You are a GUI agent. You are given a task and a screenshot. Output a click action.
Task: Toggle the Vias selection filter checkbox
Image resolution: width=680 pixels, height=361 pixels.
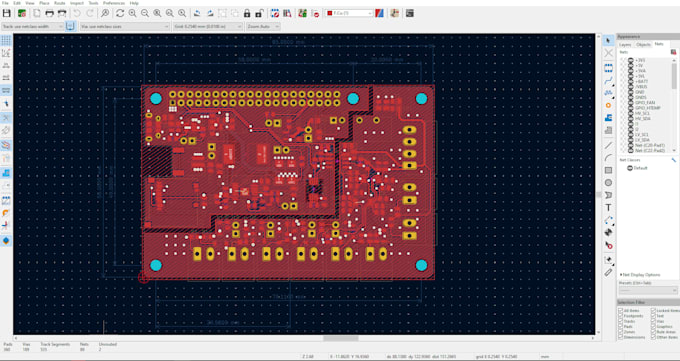click(654, 321)
